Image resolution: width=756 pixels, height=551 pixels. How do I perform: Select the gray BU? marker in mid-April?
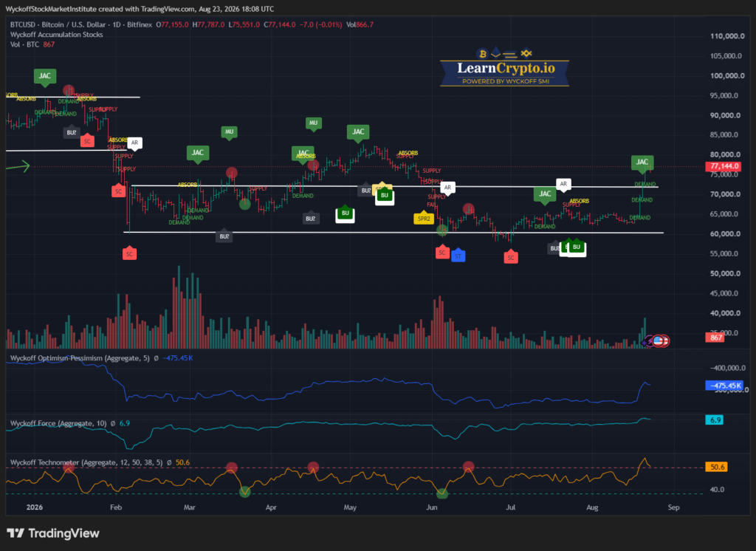tap(311, 218)
